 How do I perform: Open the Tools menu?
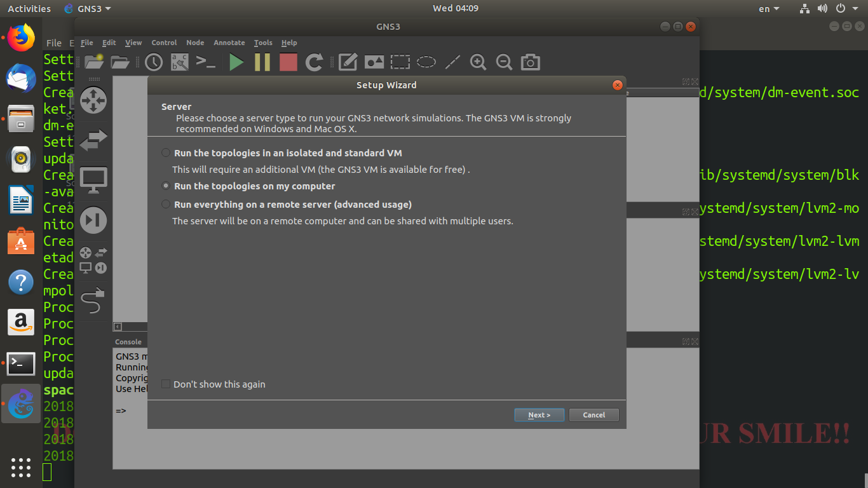click(263, 43)
